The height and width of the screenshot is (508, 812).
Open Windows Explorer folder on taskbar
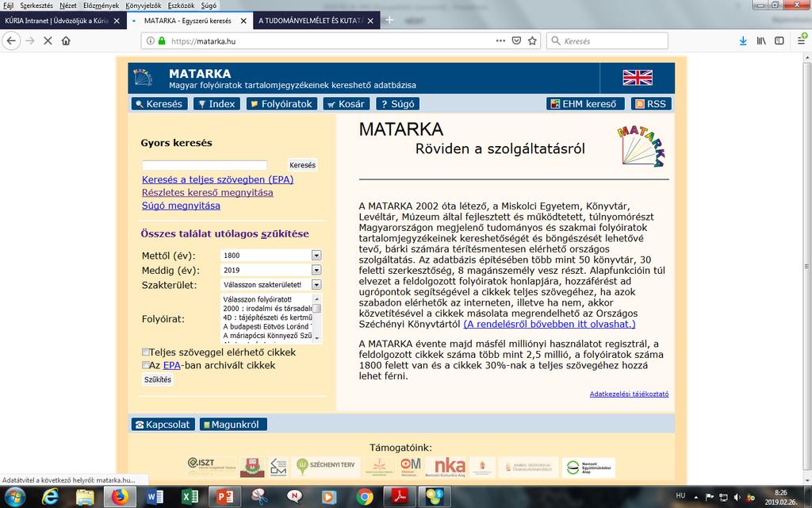point(85,497)
